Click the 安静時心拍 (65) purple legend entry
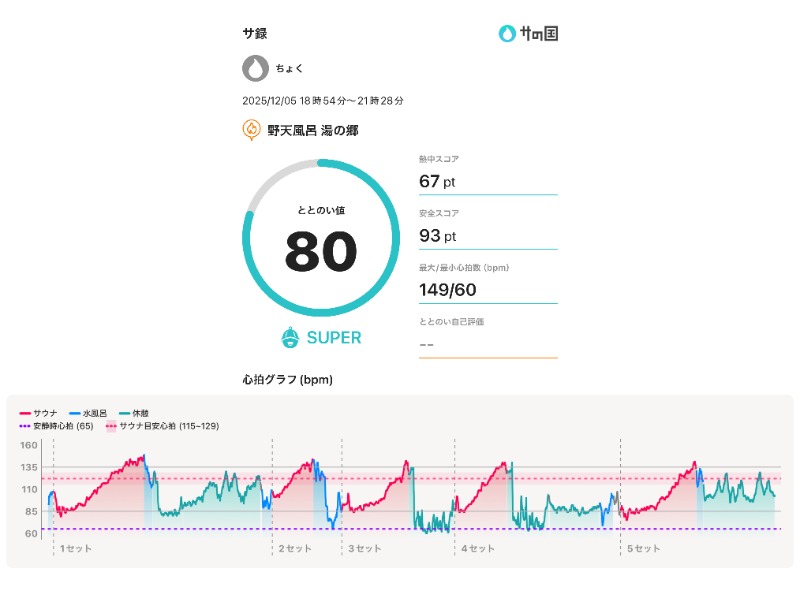Viewport: 800px width, 593px height. point(56,426)
